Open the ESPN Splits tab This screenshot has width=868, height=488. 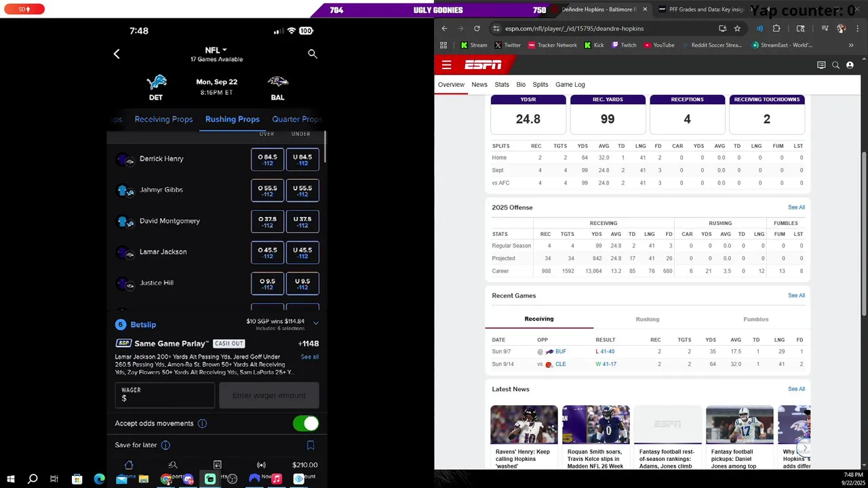pos(540,85)
